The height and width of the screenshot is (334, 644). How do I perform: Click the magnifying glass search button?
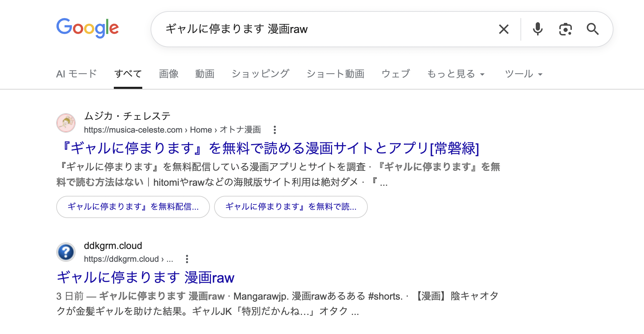tap(593, 29)
